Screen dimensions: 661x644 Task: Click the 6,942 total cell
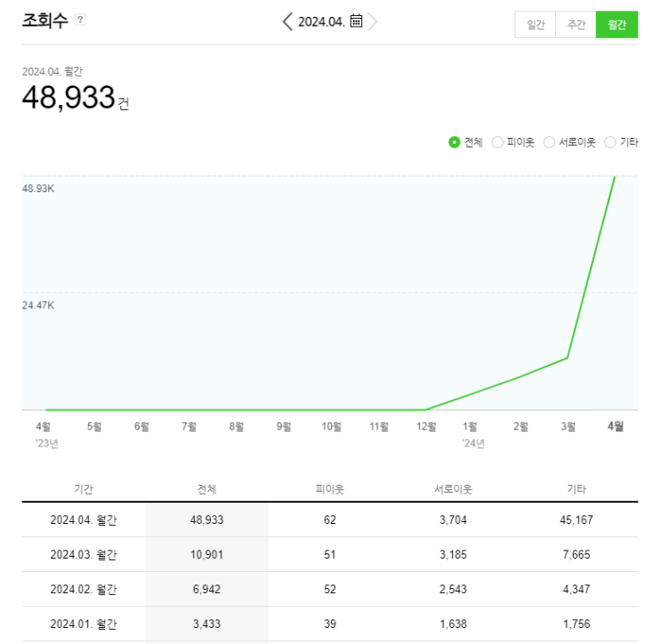point(206,589)
